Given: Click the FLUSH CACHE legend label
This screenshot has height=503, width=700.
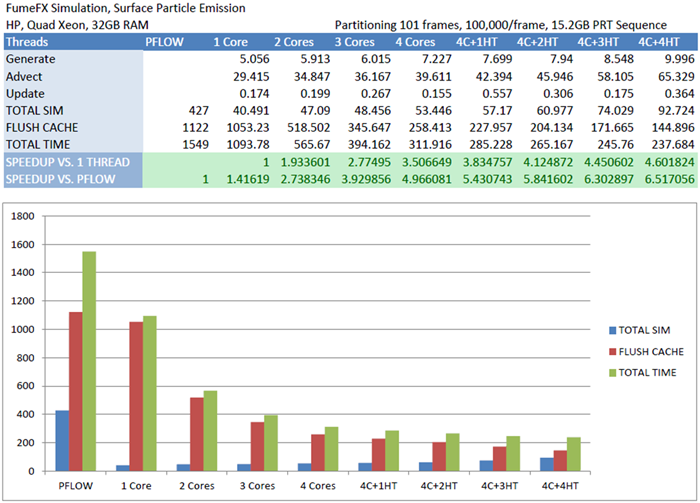Looking at the screenshot, I should pos(651,352).
